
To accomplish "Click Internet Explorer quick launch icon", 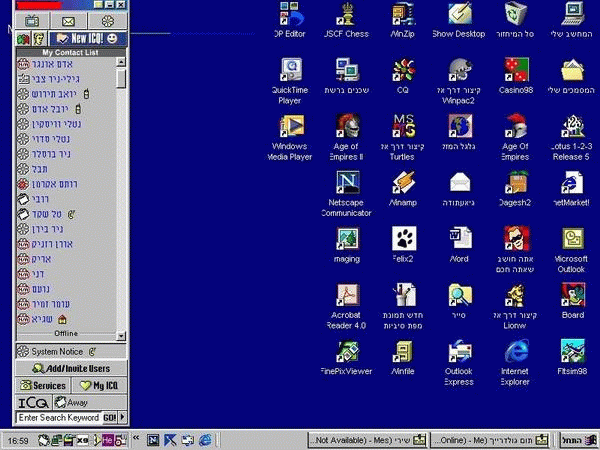I will (205, 440).
